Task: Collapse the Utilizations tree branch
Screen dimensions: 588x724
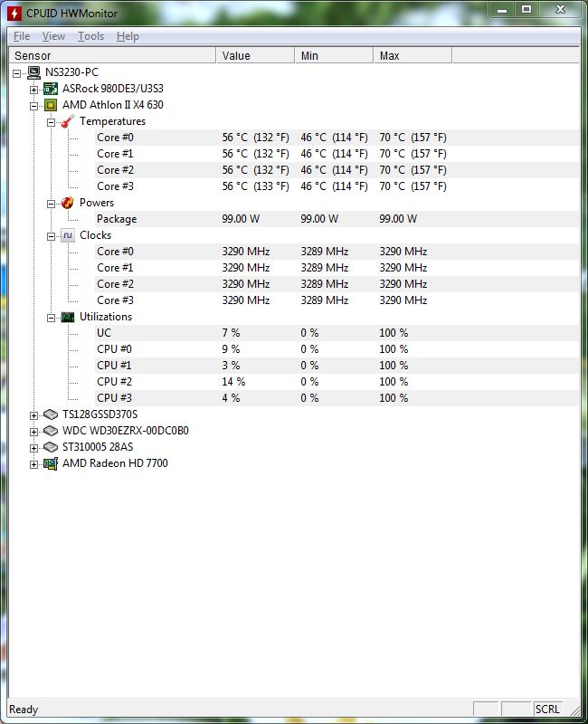Action: (52, 317)
